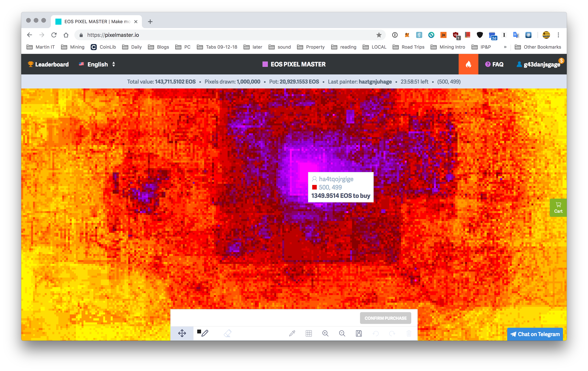Open a new browser tab
Image resolution: width=588 pixels, height=371 pixels.
150,21
